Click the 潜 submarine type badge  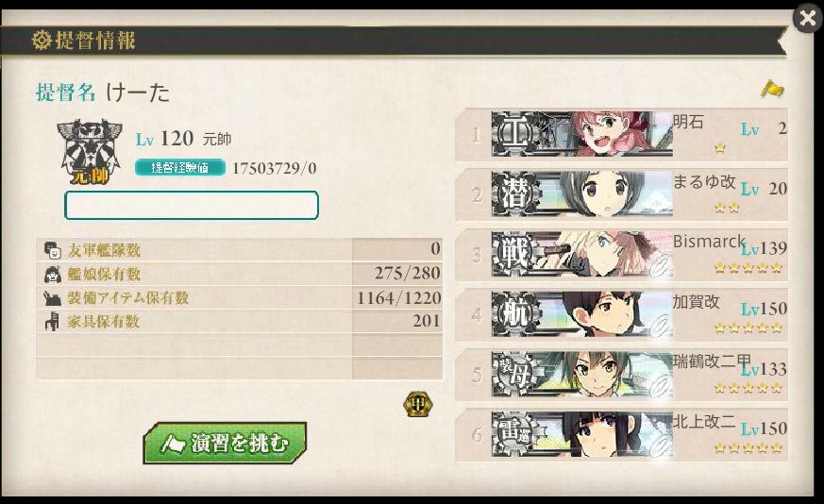click(514, 193)
